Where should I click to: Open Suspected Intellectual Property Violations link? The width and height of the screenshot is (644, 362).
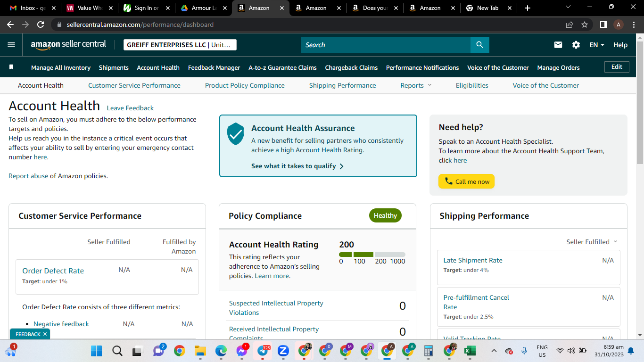coord(276,308)
